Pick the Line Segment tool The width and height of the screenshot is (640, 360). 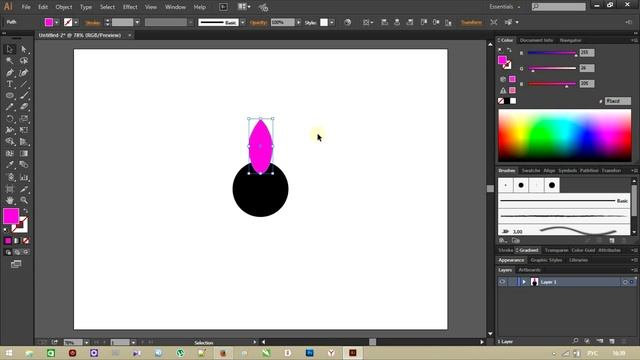pyautogui.click(x=24, y=84)
